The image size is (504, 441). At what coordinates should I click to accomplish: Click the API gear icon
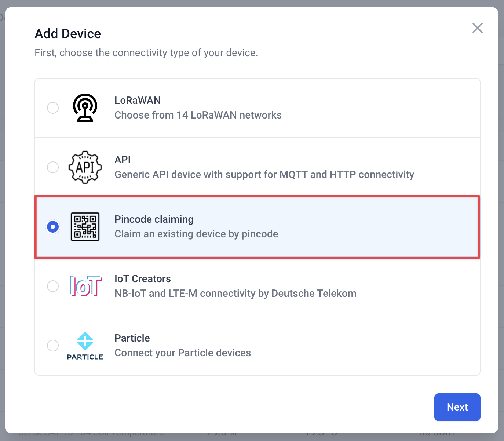click(x=85, y=167)
